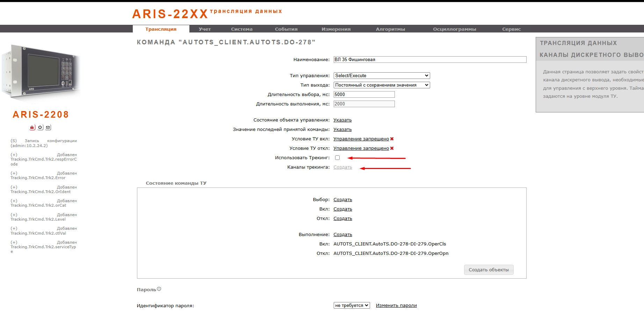644x316 pixels.
Task: Open 'Управление запрещено' link for Условие ТУ откл
Action: tap(361, 148)
